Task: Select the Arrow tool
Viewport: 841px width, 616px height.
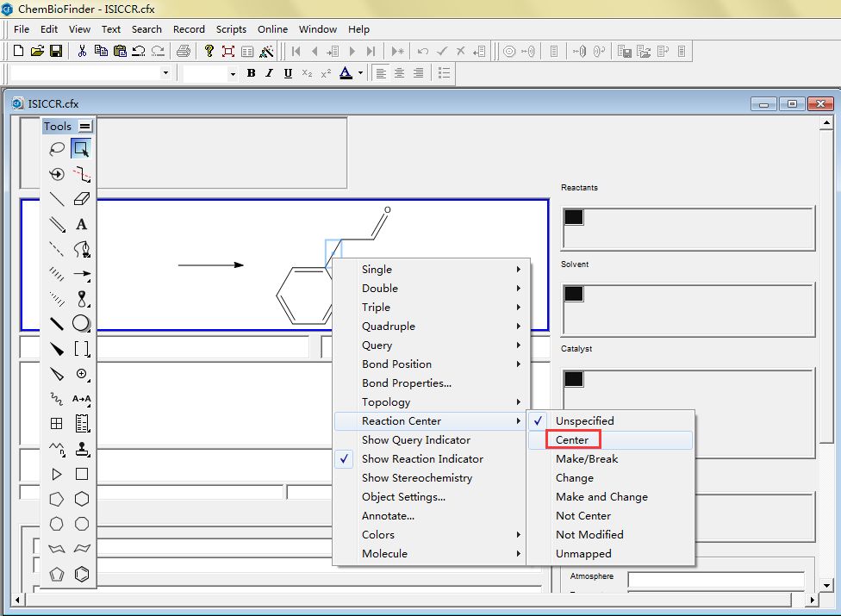Action: [x=81, y=273]
